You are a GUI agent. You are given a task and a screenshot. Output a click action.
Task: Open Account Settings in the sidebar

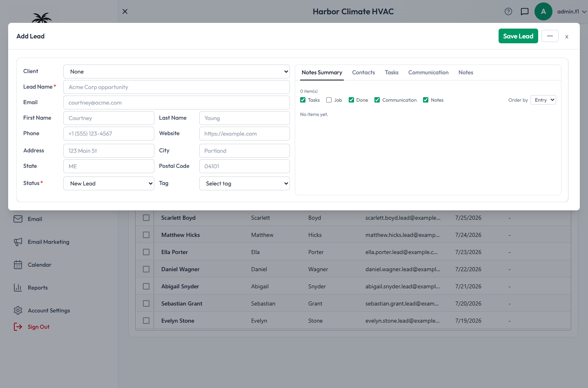(49, 310)
